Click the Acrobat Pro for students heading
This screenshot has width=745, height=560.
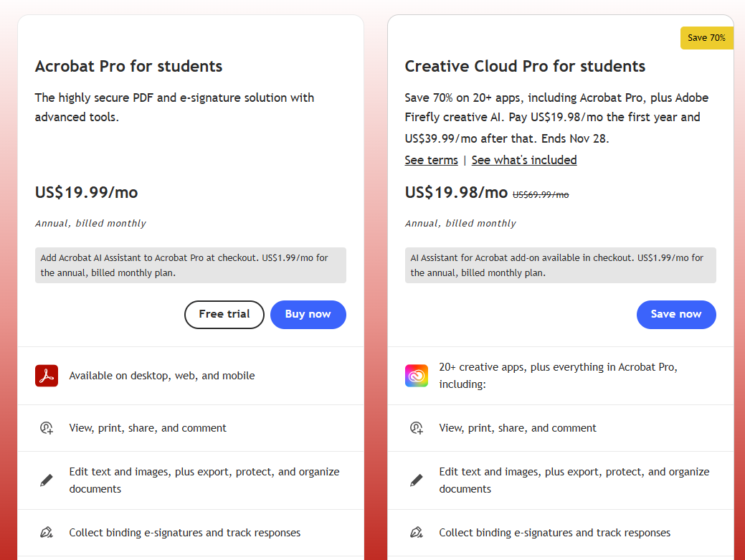[x=128, y=66]
